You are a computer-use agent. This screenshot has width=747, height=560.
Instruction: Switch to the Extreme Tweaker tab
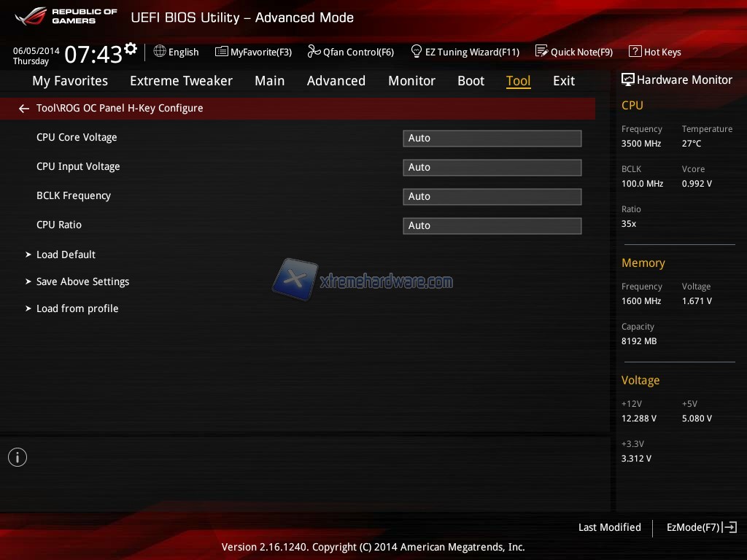181,81
